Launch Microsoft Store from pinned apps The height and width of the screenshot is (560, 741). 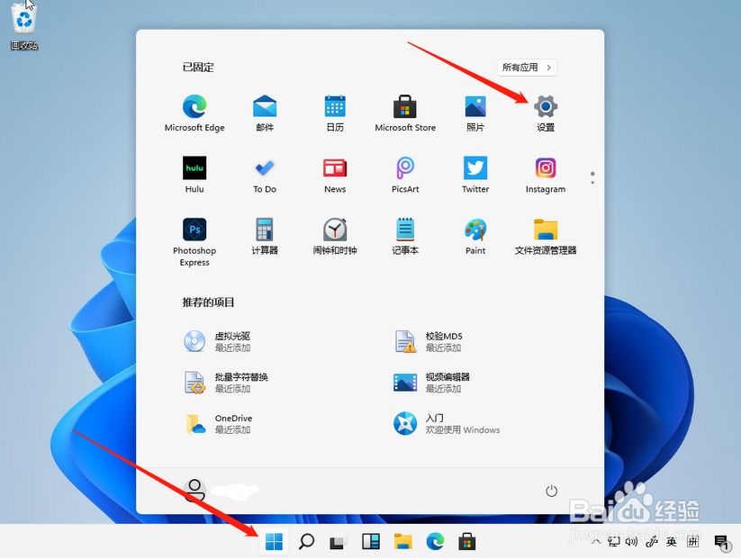pos(405,113)
